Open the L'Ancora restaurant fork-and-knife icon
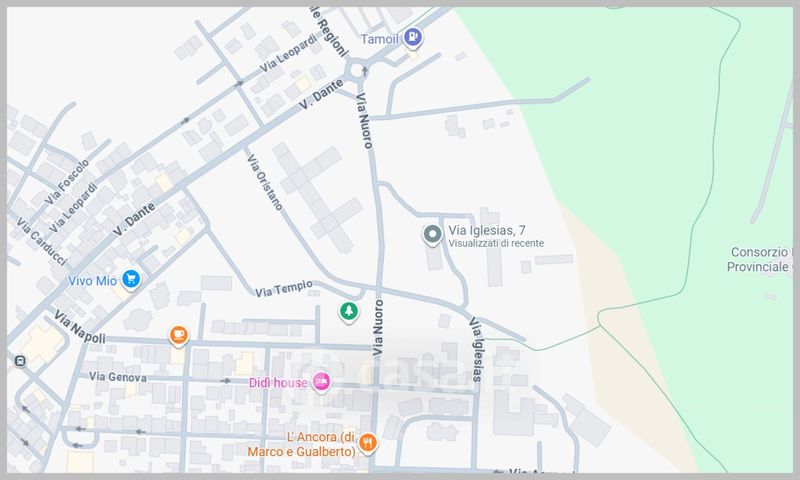Image resolution: width=800 pixels, height=480 pixels. (x=368, y=443)
